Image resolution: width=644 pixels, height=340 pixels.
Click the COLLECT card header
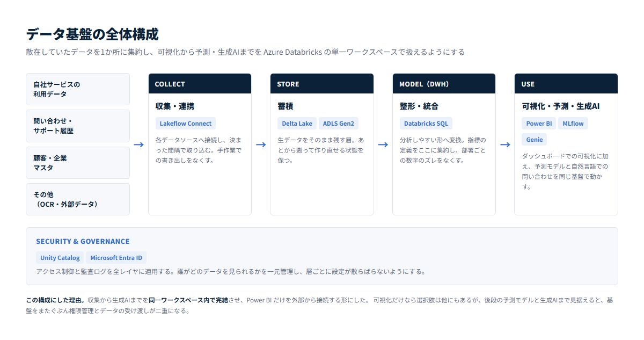tap(200, 84)
